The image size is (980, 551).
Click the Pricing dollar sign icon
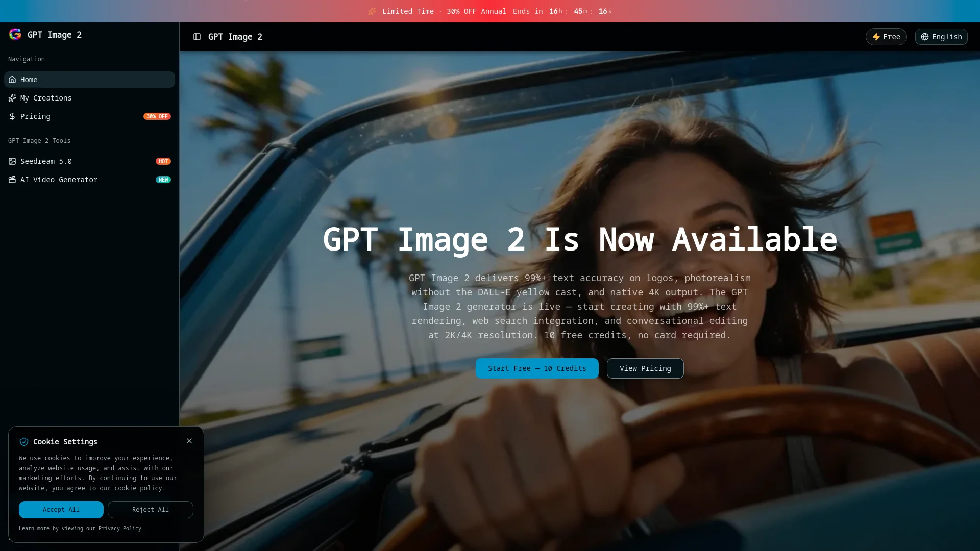pos(12,116)
